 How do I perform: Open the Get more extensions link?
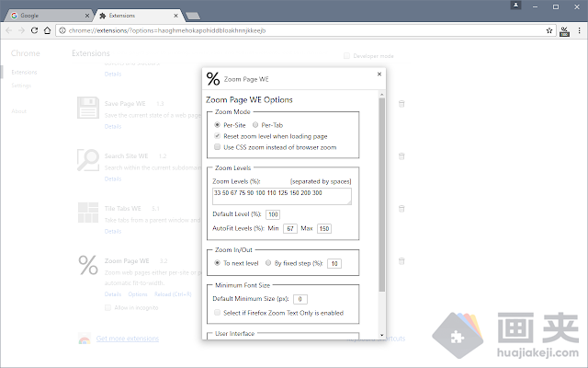click(x=129, y=339)
